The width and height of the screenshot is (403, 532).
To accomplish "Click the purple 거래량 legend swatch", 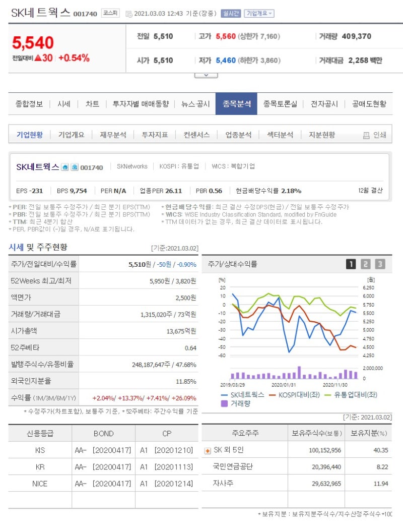I will tap(224, 404).
